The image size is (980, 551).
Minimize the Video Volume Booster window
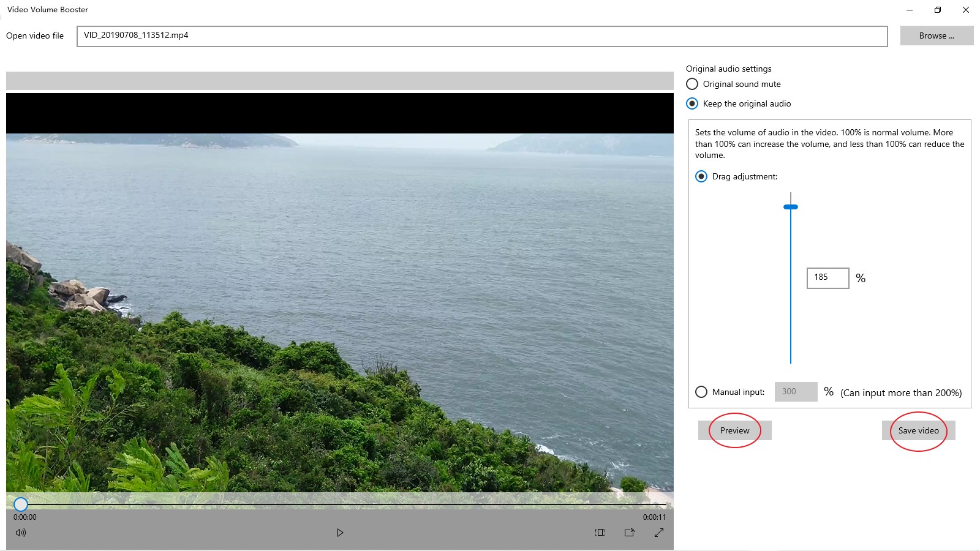click(910, 10)
